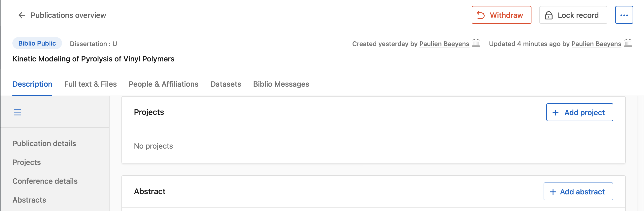Screen dimensions: 644x211
Task: Open the Paulien Baeyens creator link
Action: pos(444,44)
